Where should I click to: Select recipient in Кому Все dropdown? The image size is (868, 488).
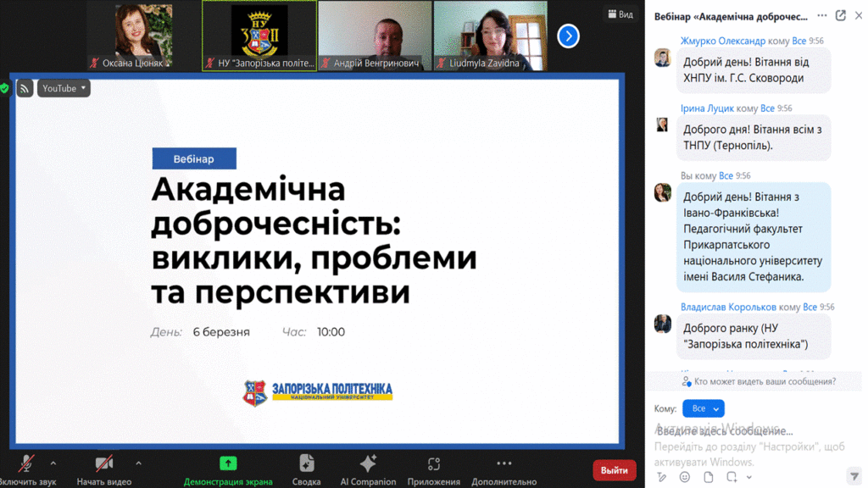click(x=703, y=408)
